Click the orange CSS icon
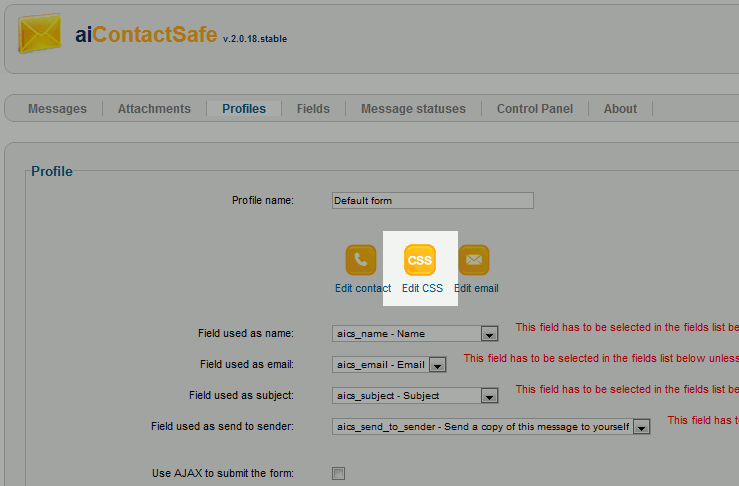 (x=420, y=260)
